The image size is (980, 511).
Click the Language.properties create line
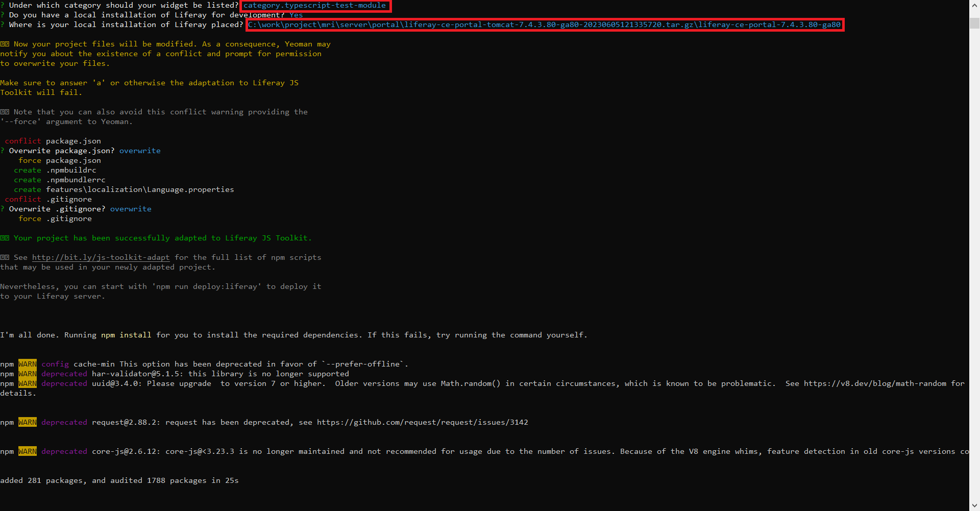click(124, 189)
